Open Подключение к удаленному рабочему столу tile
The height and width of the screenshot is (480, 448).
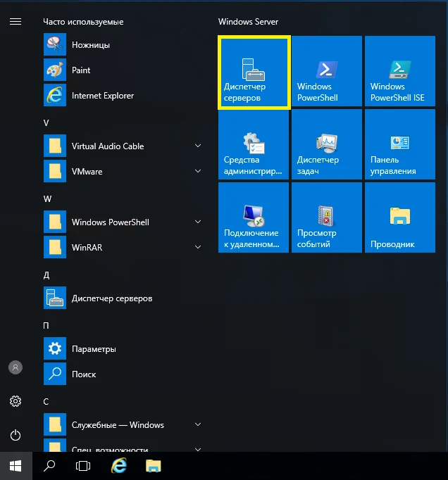coord(254,217)
